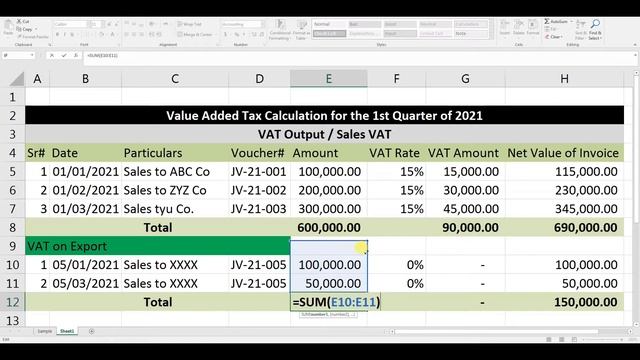Expand the formula bar
Image resolution: width=640 pixels, height=360 pixels.
tap(635, 55)
